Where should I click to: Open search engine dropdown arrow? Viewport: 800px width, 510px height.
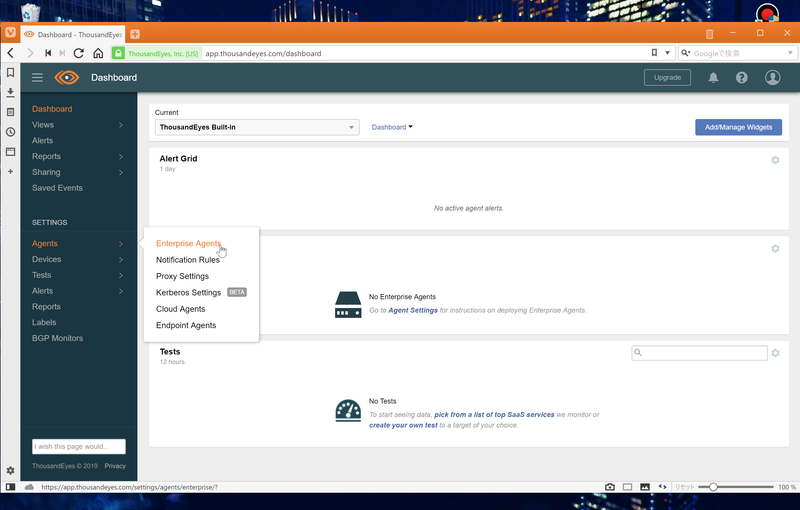[x=790, y=53]
